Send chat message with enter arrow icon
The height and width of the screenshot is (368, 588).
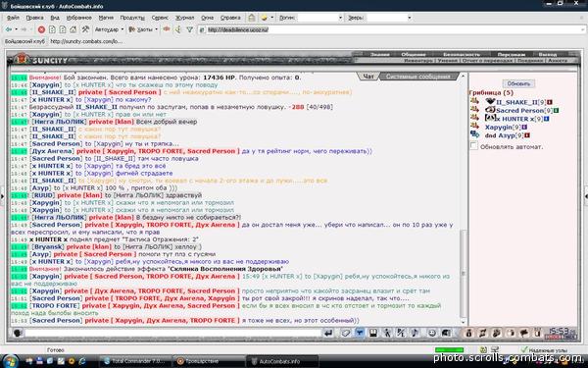click(x=328, y=333)
